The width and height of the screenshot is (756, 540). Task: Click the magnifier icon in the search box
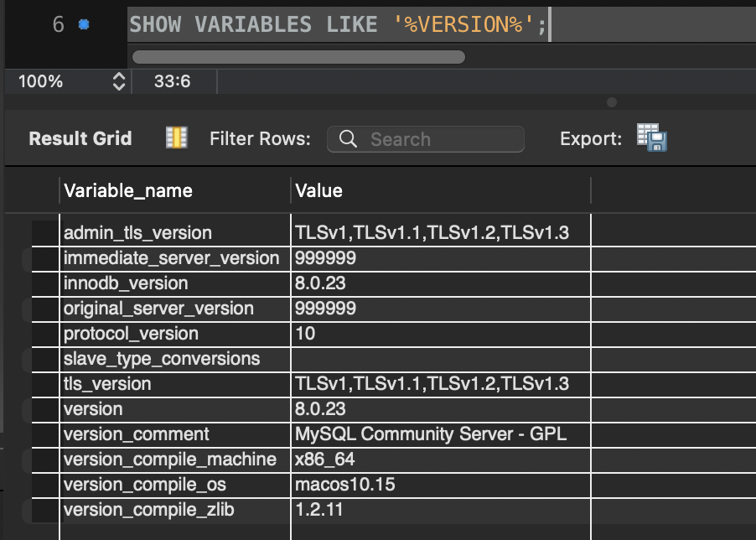[x=348, y=139]
